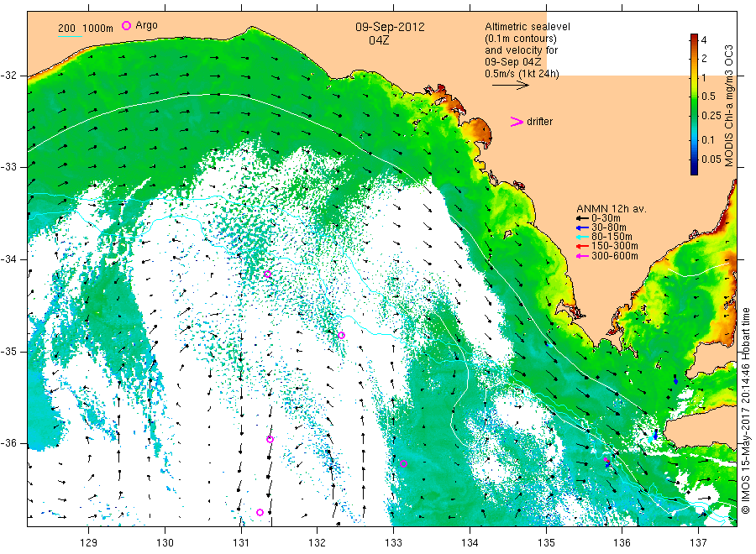Click the Argo float circle near 36.2°S 133.1°E
The width and height of the screenshot is (756, 554).
tap(404, 464)
